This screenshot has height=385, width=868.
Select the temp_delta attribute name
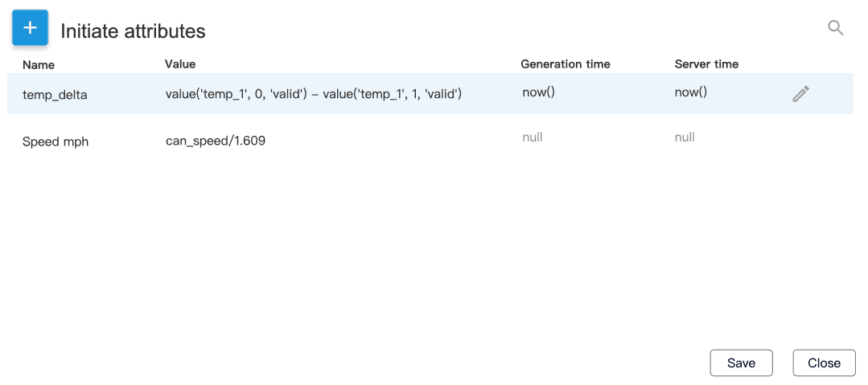click(55, 95)
